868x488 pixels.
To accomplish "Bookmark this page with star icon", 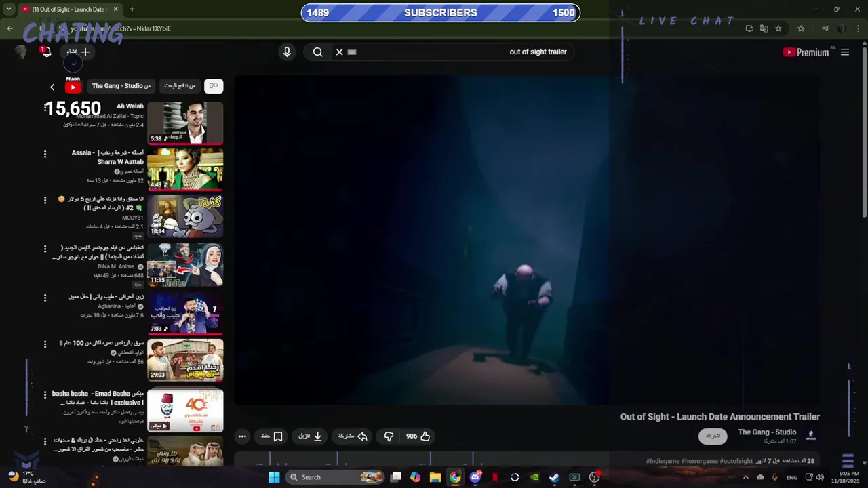I will click(x=778, y=28).
